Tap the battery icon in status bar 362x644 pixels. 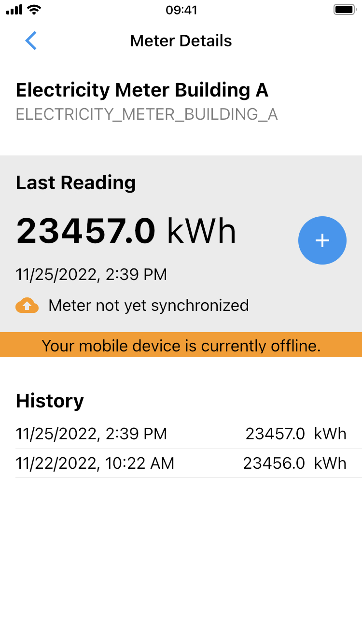(x=345, y=10)
